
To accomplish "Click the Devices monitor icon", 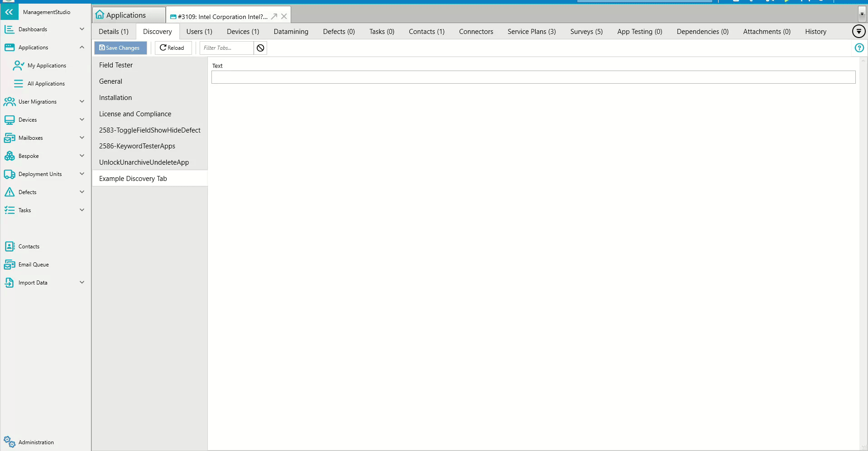I will [9, 120].
